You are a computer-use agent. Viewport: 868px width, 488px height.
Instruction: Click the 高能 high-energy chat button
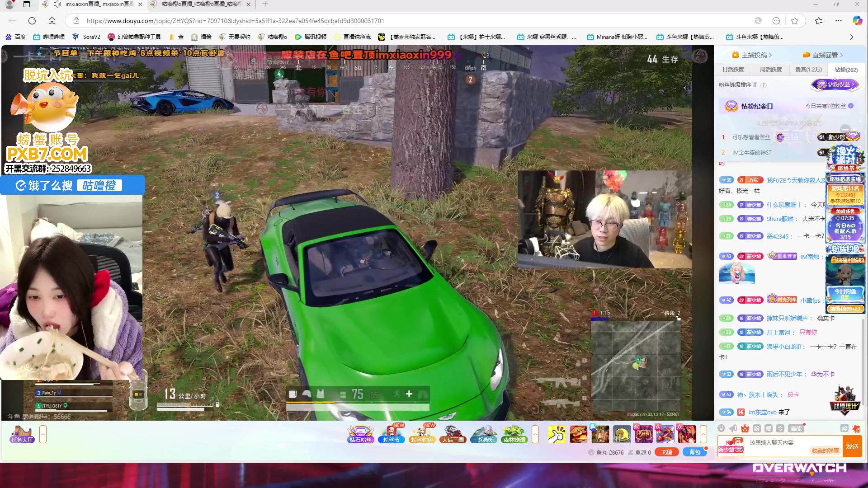796,428
